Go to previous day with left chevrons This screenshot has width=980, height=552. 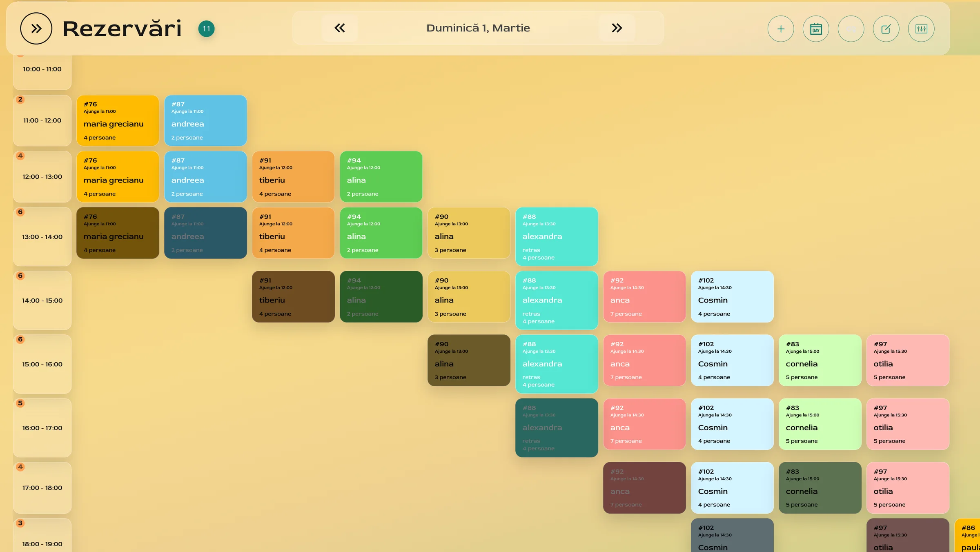pos(340,28)
